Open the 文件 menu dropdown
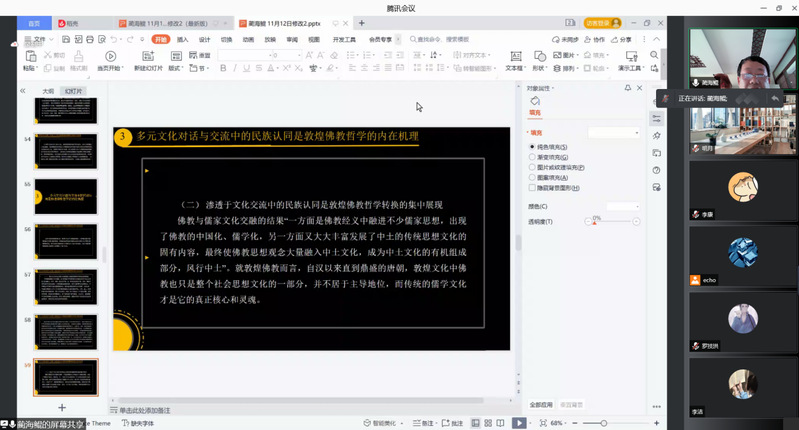Screen dimensions: 799x430 (40, 40)
